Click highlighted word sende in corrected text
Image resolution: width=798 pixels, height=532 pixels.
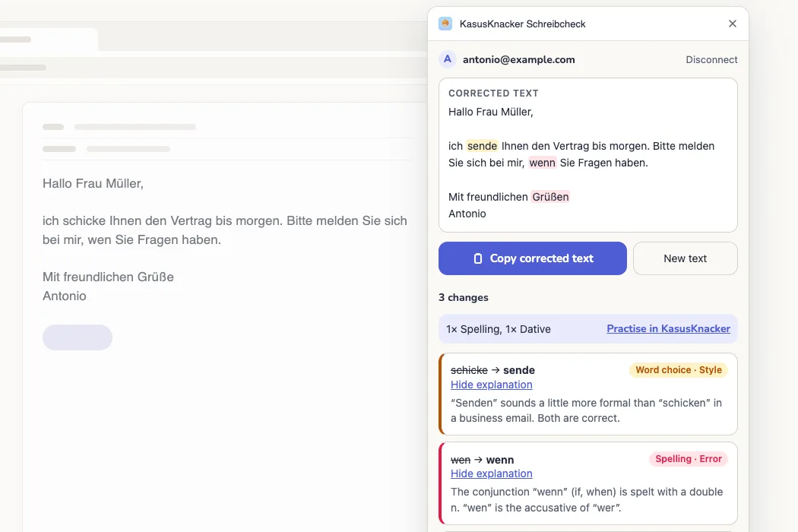pos(482,146)
